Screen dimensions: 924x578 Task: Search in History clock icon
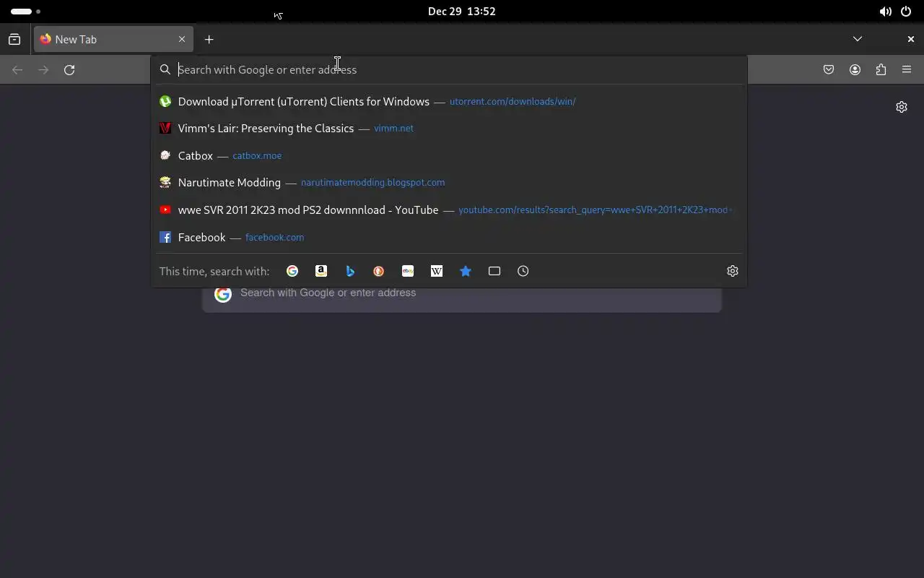(x=523, y=271)
